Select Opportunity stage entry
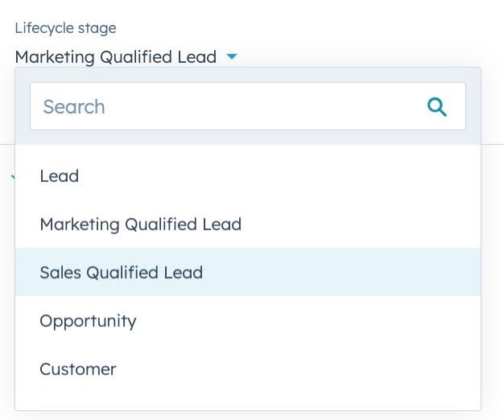The height and width of the screenshot is (420, 504). [88, 321]
